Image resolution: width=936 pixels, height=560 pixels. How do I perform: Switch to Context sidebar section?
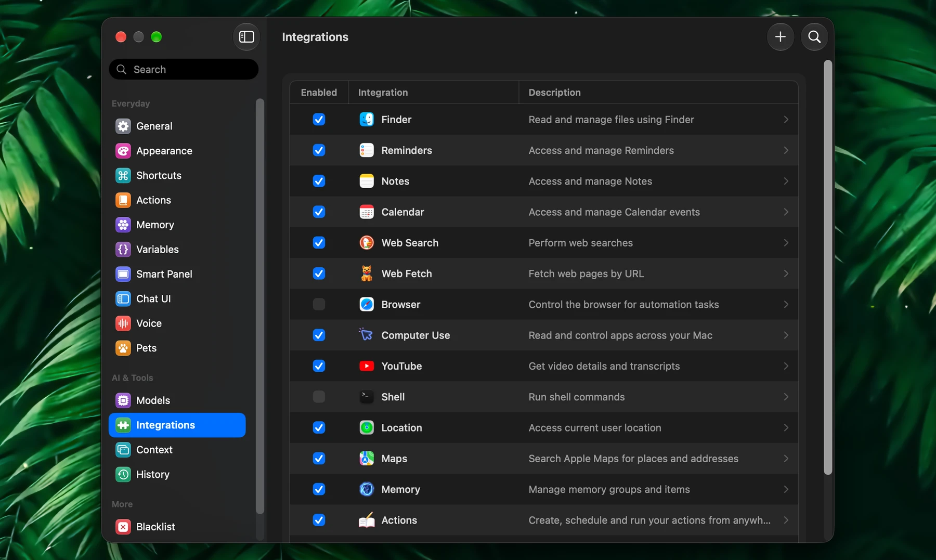click(177, 450)
